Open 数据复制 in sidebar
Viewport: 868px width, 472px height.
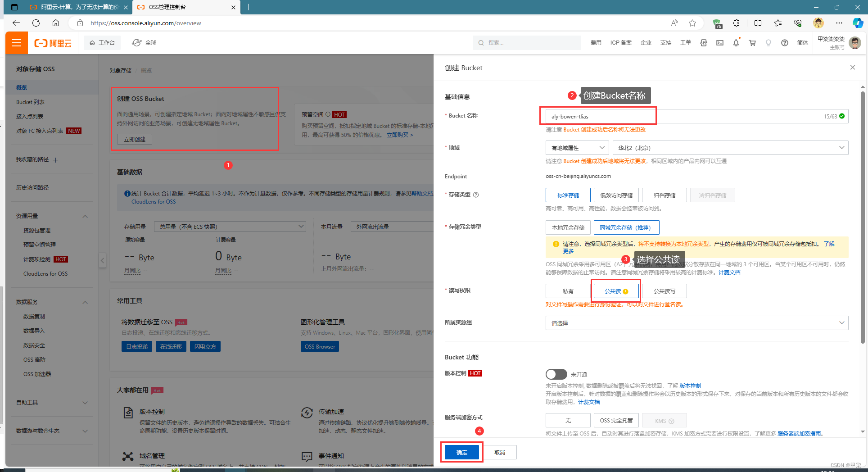click(34, 317)
